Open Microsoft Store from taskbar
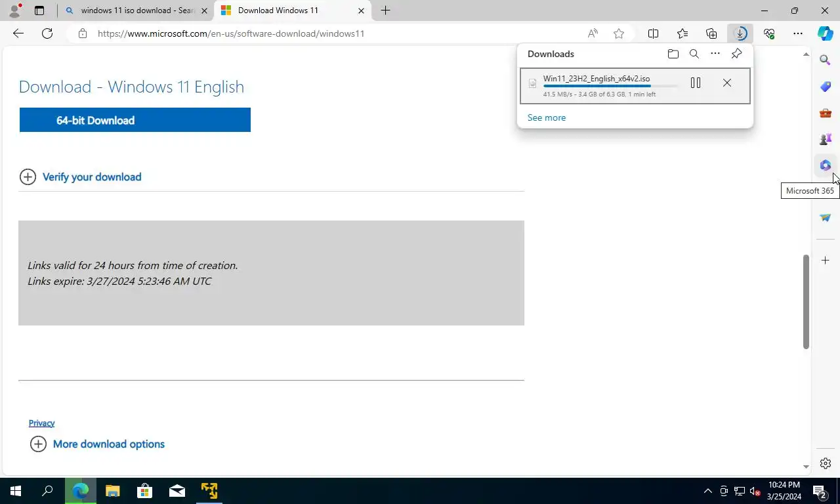This screenshot has width=840, height=504. click(144, 491)
